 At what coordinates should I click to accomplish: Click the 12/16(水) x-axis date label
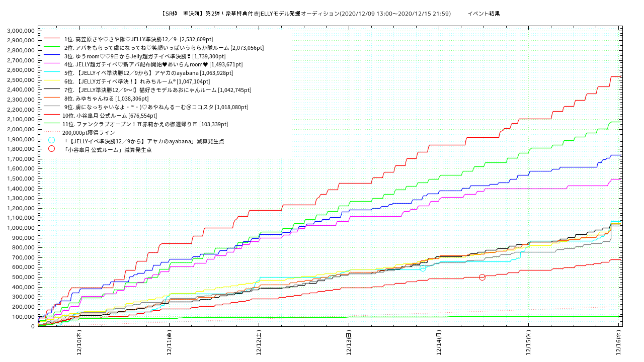point(618,342)
